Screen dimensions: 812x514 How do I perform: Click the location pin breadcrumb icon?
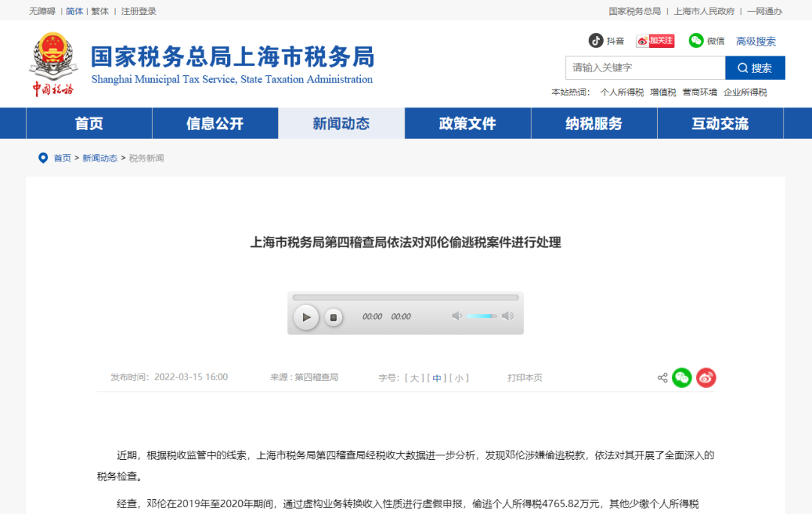(x=43, y=158)
